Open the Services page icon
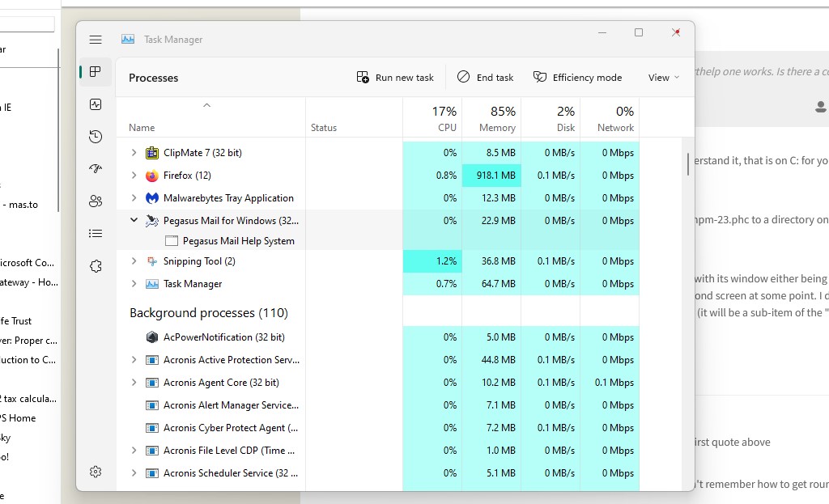The height and width of the screenshot is (504, 829). point(96,266)
